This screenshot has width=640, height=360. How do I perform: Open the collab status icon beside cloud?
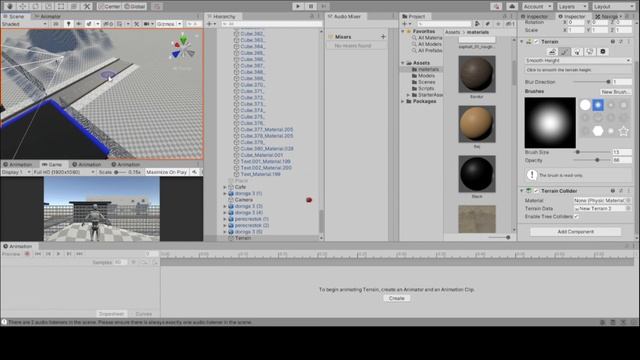(x=496, y=7)
